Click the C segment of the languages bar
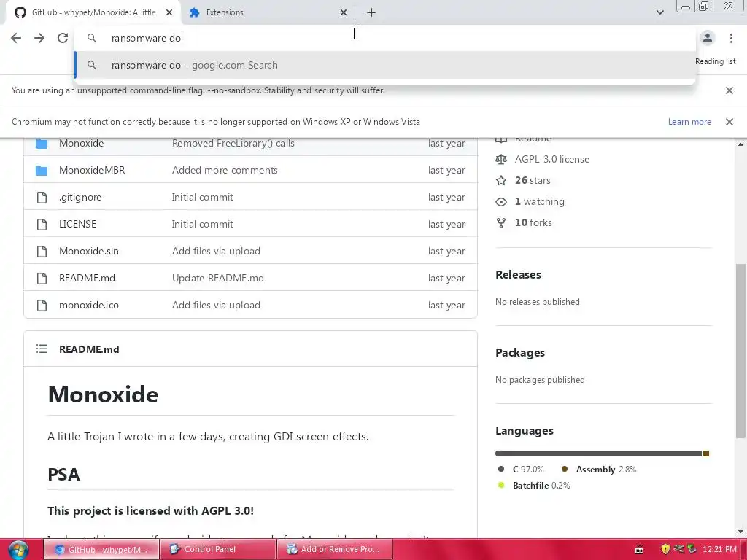The image size is (747, 560). point(598,454)
